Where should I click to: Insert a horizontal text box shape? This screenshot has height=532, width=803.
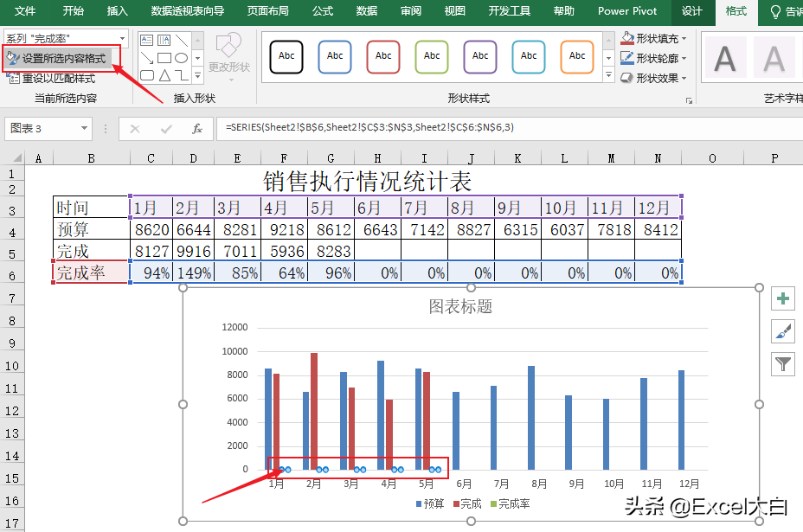[x=146, y=40]
